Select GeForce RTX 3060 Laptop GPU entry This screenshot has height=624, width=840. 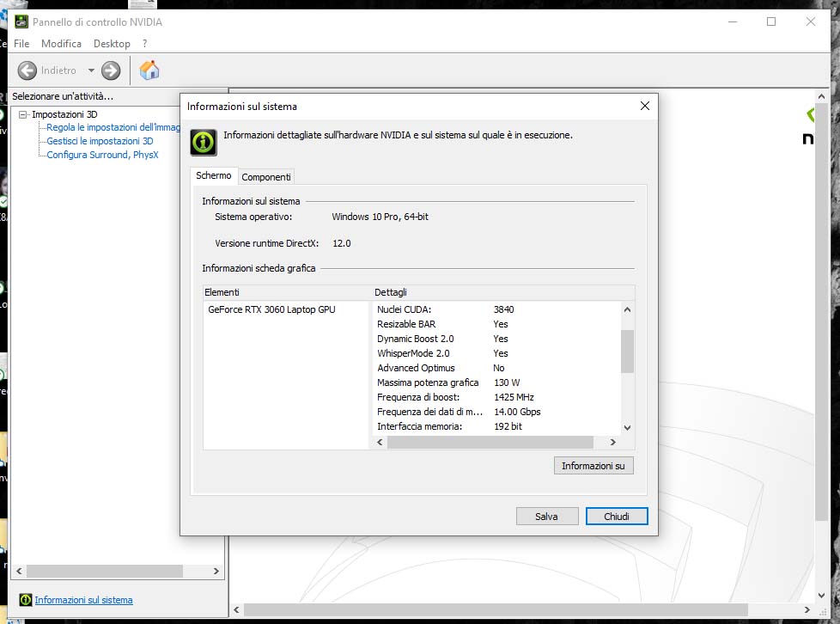(x=271, y=309)
